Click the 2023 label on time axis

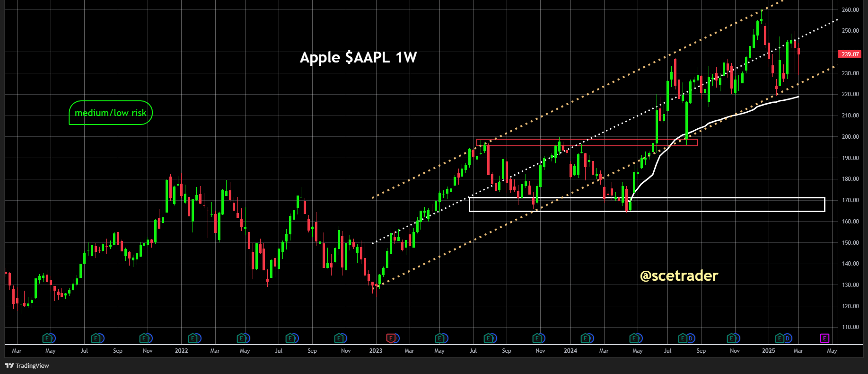coord(376,351)
